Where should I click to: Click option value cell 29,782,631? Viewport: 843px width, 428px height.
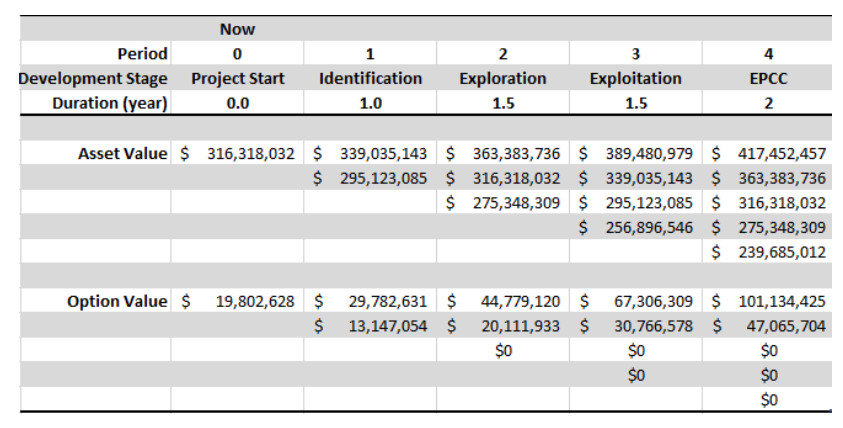tap(370, 301)
